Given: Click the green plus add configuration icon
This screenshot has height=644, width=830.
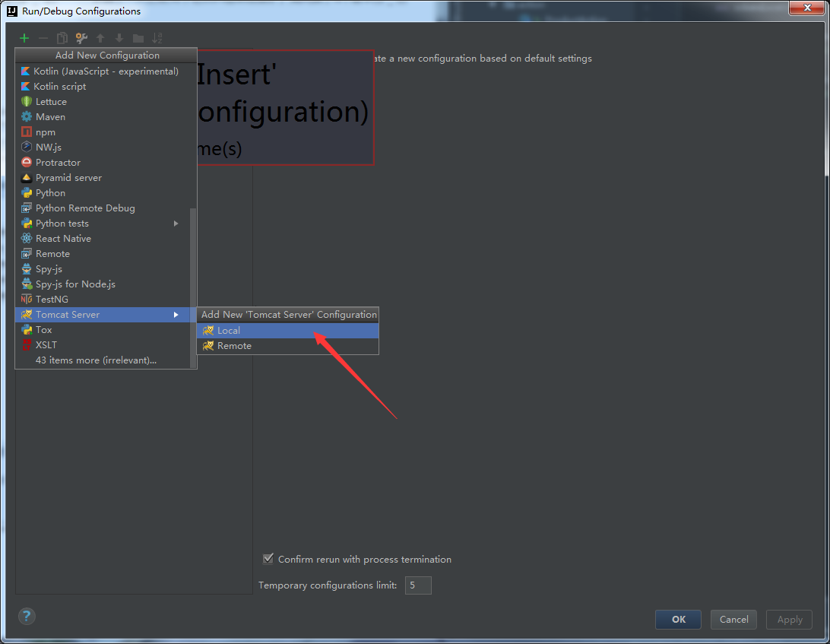Looking at the screenshot, I should pos(24,38).
